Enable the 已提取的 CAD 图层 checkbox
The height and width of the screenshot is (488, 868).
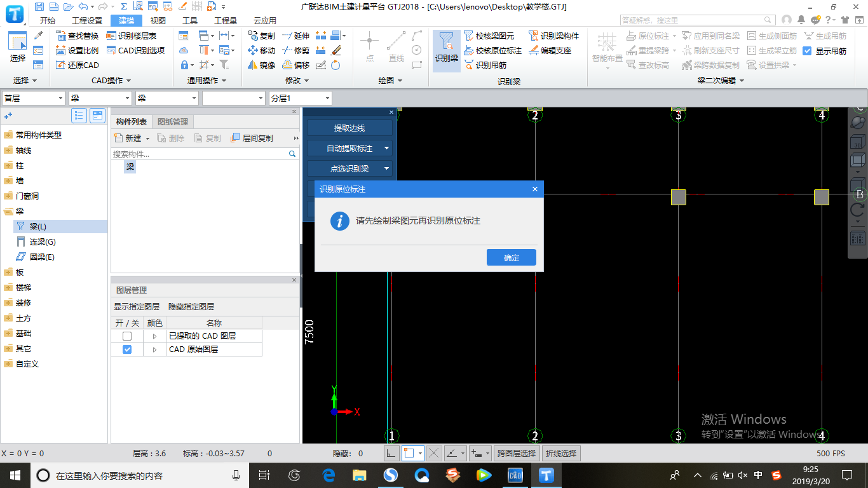tap(127, 336)
